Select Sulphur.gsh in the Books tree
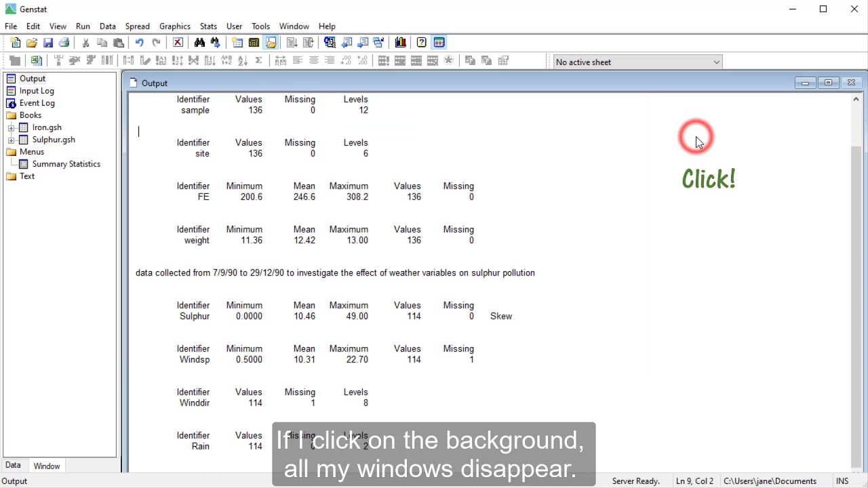Viewport: 868px width, 488px height. 54,140
